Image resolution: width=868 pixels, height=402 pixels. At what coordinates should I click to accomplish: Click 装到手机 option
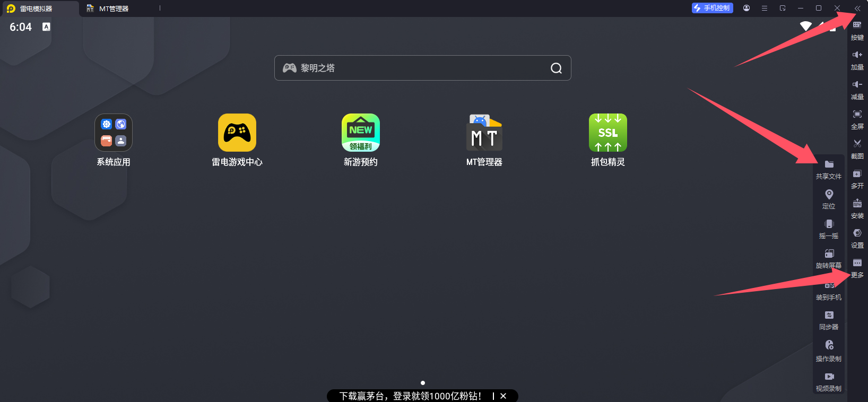point(829,292)
